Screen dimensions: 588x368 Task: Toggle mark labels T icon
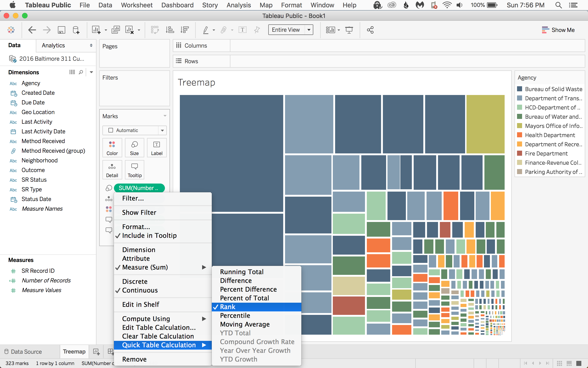[243, 30]
